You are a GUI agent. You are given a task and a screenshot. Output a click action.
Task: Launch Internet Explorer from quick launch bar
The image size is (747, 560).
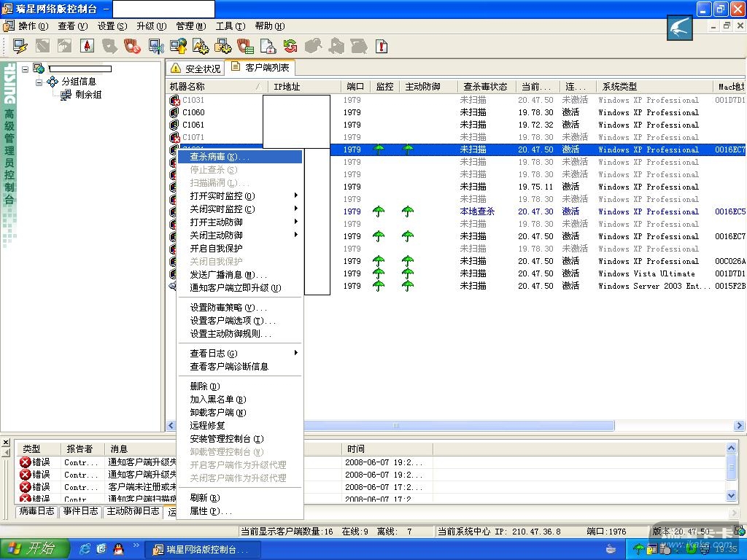pyautogui.click(x=85, y=548)
